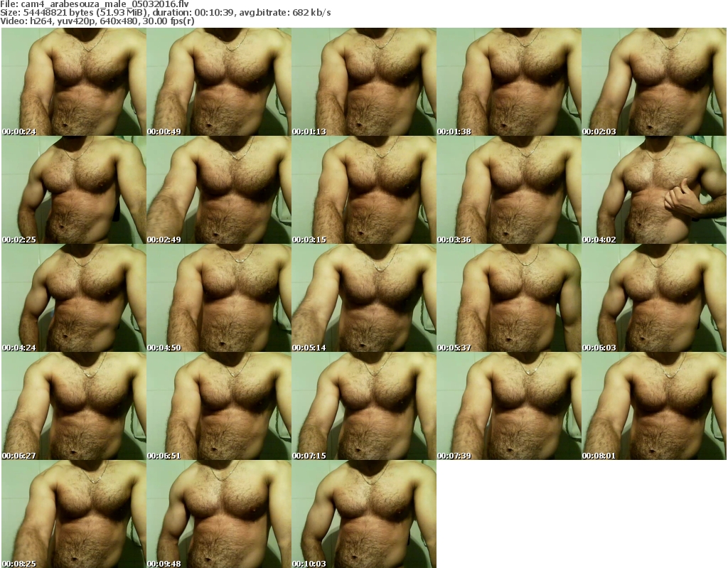Click the 'Video: h264, yuv420p' header line
The image size is (728, 568).
tap(97, 21)
